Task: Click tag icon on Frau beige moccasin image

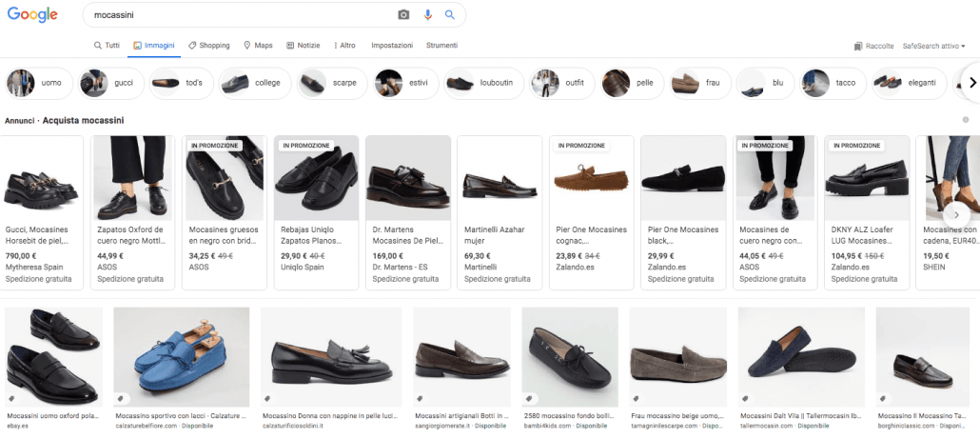Action: [637, 398]
